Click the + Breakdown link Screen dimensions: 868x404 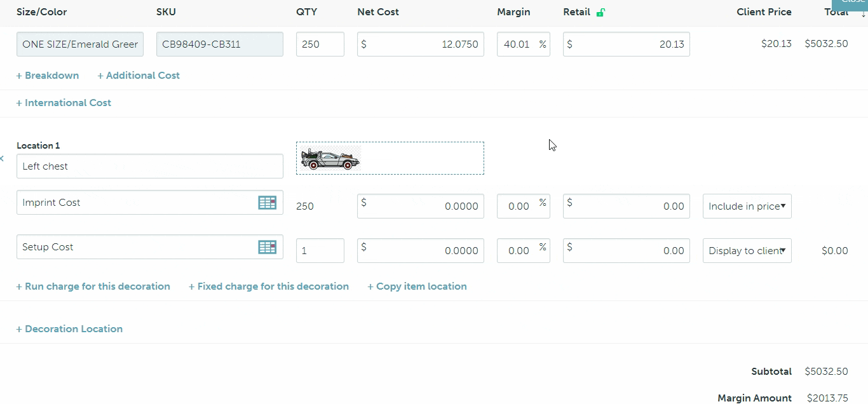click(x=48, y=76)
